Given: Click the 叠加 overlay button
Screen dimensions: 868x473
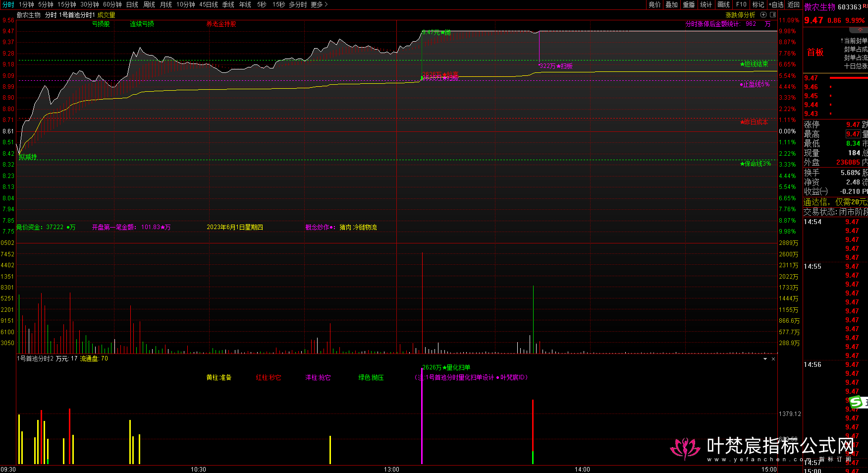Looking at the screenshot, I should pyautogui.click(x=671, y=4).
